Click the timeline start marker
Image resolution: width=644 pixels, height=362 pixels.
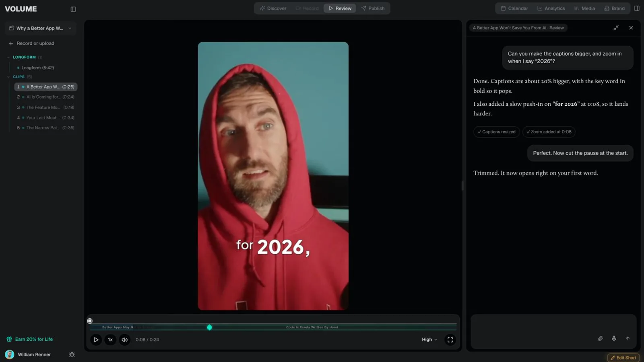(x=90, y=321)
